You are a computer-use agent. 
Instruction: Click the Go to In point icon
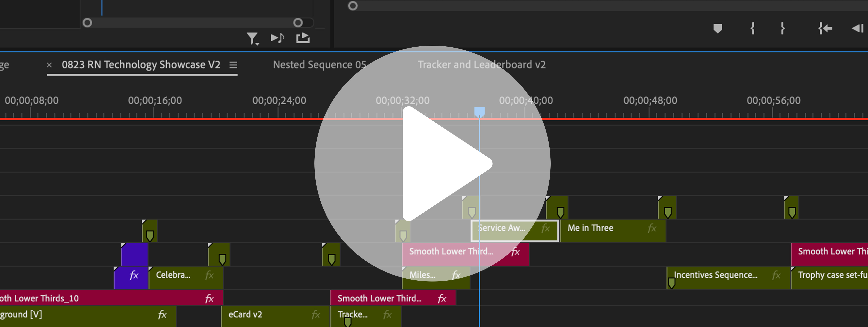[x=825, y=28]
